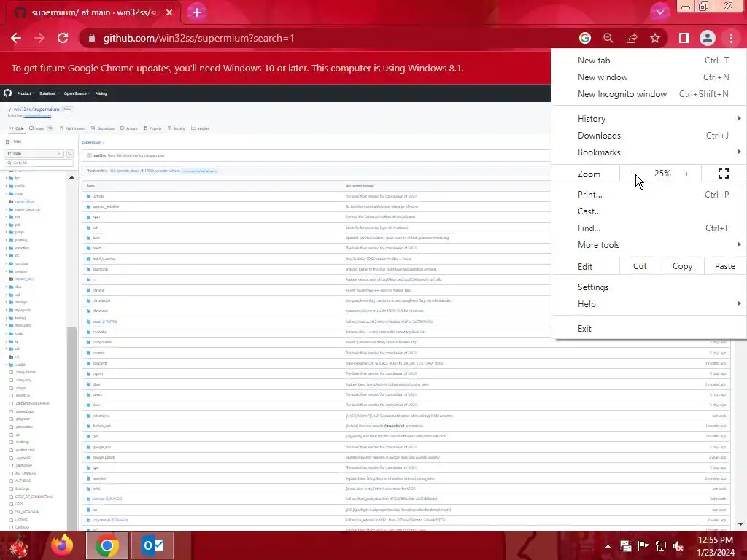Screen dimensions: 747x560
Task: Click the Chrome taskbar icon
Action: tap(107, 545)
